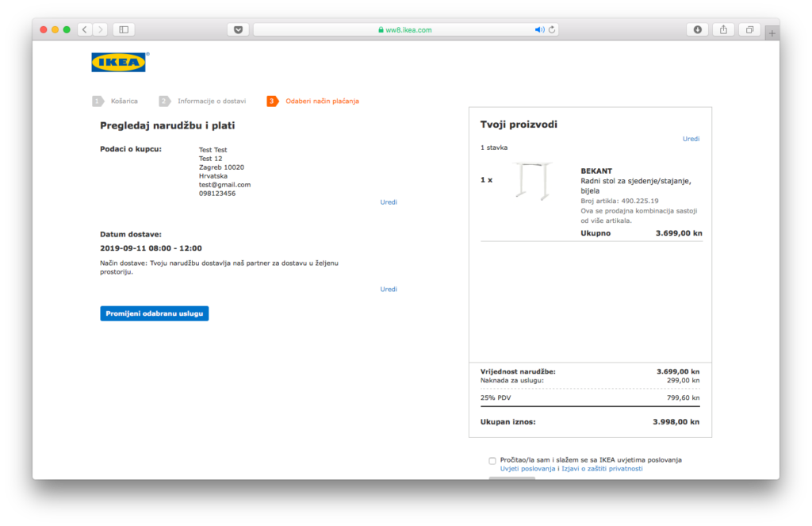The height and width of the screenshot is (526, 812).
Task: Open the Uvjeti poslovanja link
Action: [x=528, y=469]
